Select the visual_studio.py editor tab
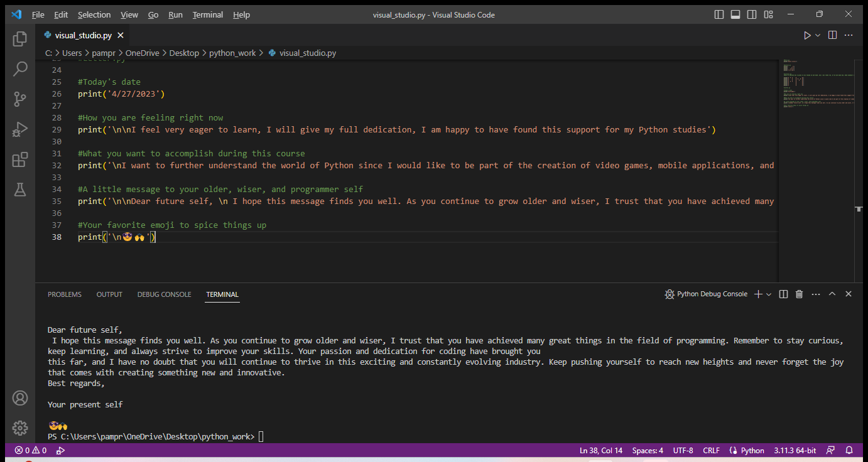Viewport: 868px width, 462px height. tap(83, 36)
